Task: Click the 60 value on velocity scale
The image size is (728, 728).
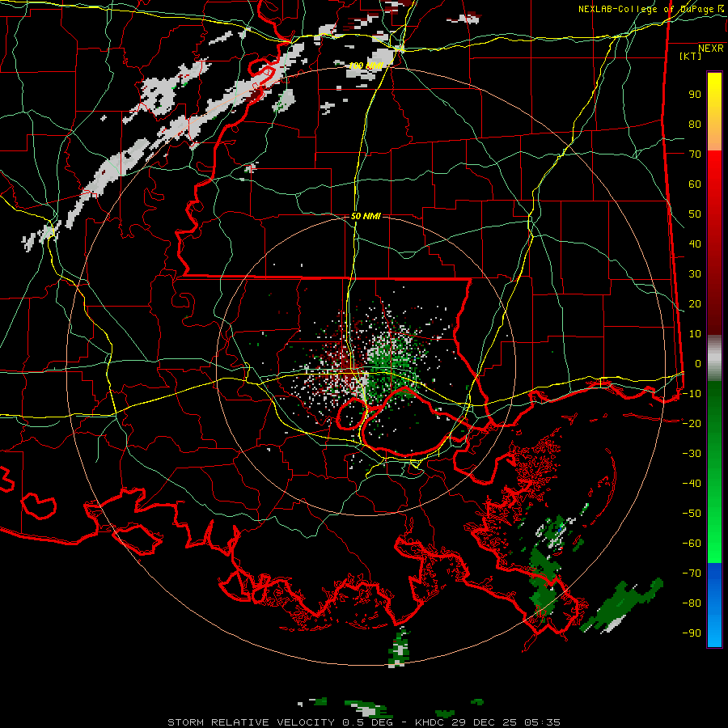Action: click(695, 184)
